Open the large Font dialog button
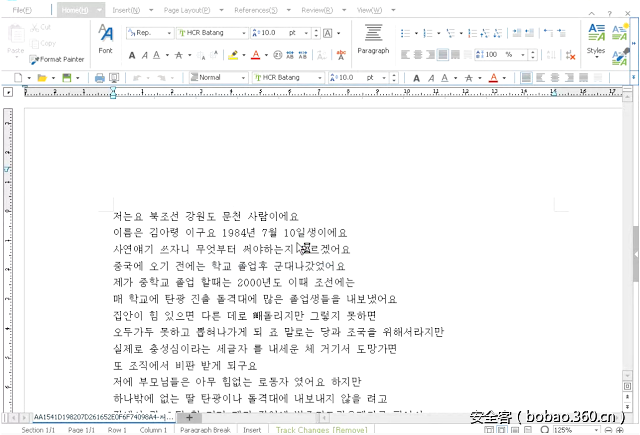Viewport: 640px width, 435px height. click(105, 39)
